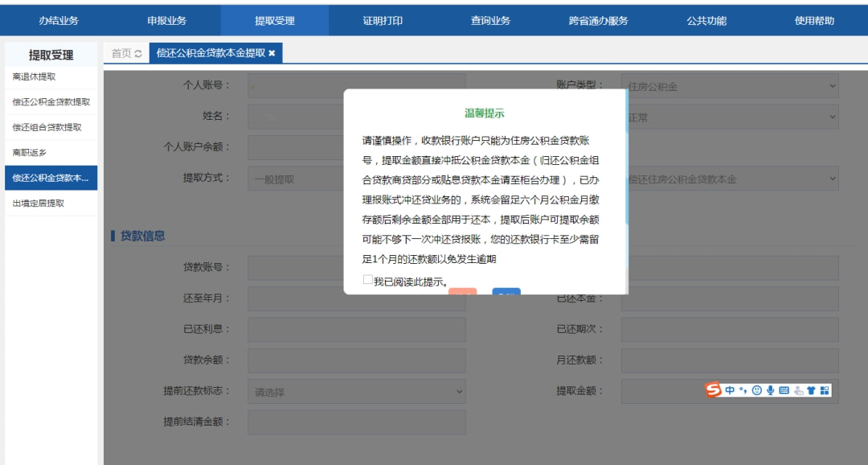Image resolution: width=868 pixels, height=465 pixels.
Task: Open input method skin icon
Action: tap(810, 390)
